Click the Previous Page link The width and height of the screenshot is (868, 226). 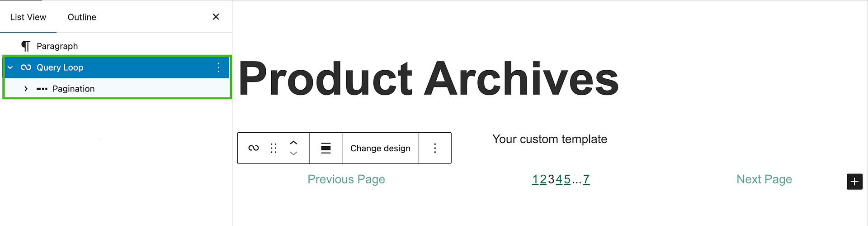click(x=346, y=179)
